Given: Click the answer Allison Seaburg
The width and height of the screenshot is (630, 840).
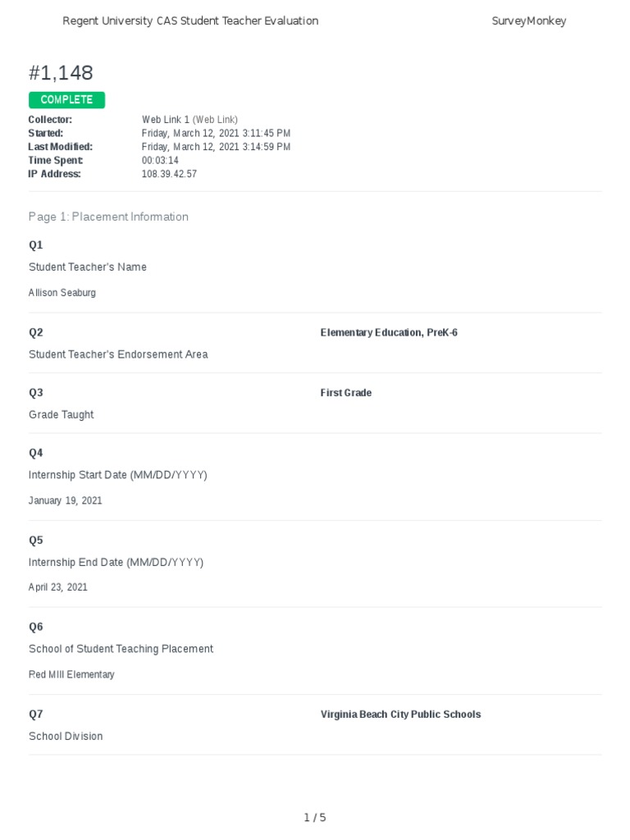Looking at the screenshot, I should point(62,293).
